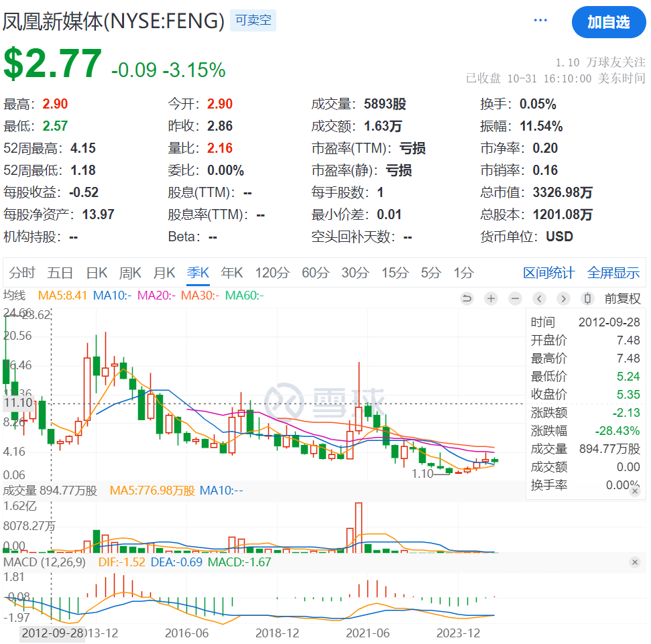
Task: Show the 1分 interval chart
Action: (464, 273)
